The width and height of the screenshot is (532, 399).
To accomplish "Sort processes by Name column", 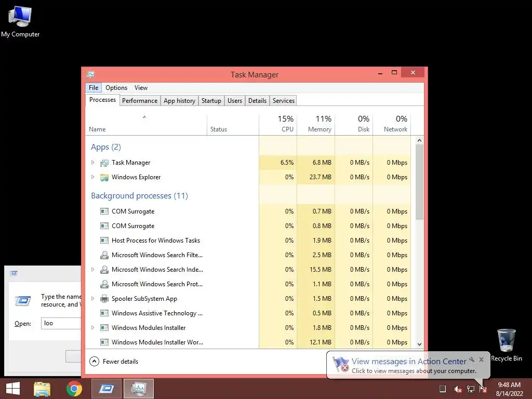I will [146, 125].
